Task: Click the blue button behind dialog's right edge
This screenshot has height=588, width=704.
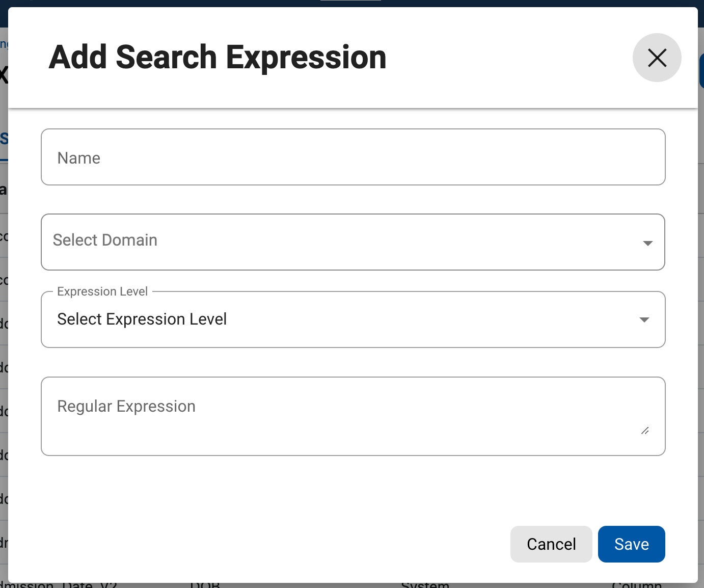Action: click(701, 71)
